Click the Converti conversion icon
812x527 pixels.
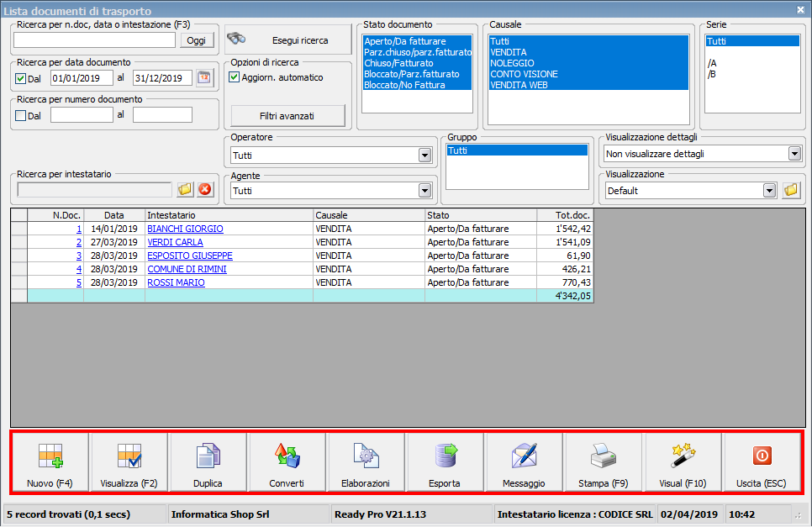pos(287,456)
